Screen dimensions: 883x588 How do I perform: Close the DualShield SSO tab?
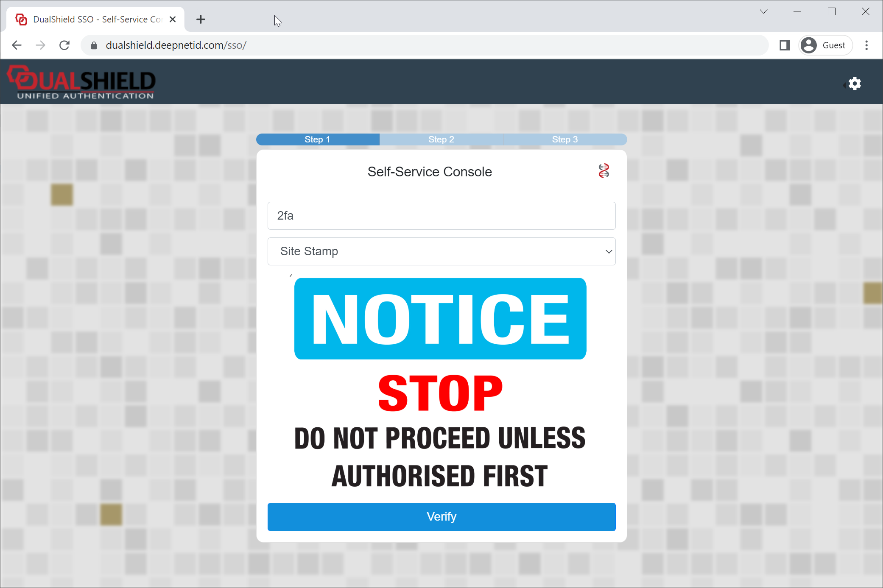click(173, 20)
